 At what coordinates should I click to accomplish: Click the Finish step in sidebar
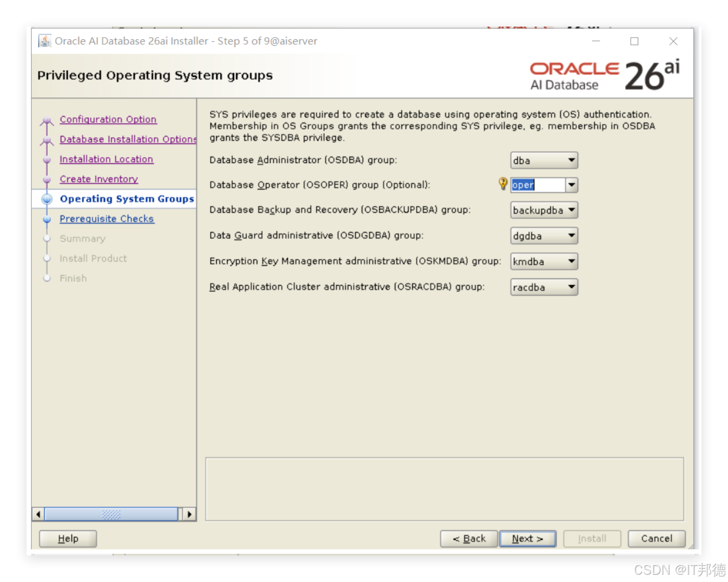click(73, 279)
